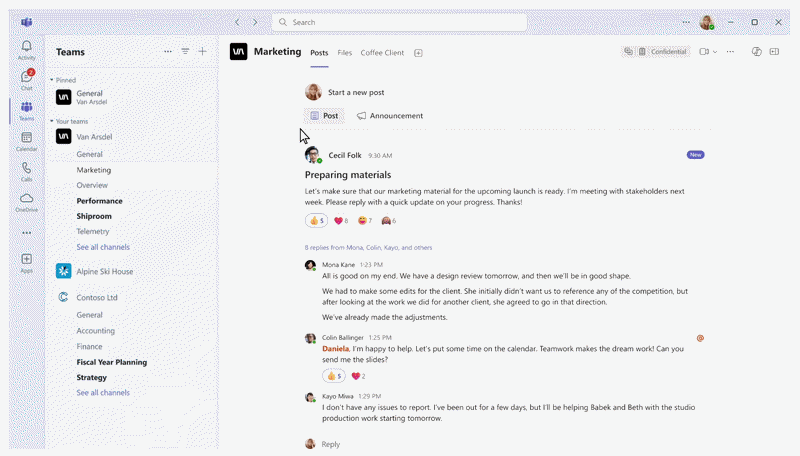
Task: Open the Apps store icon
Action: click(x=27, y=263)
